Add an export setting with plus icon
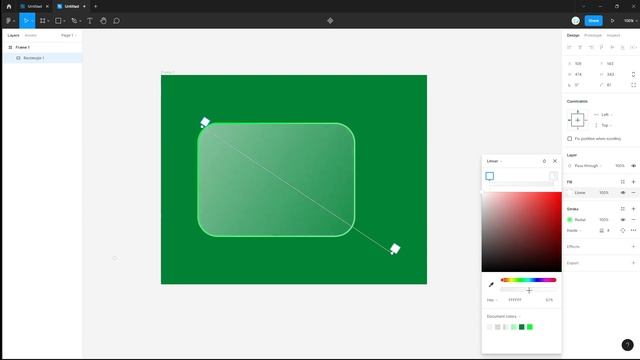Screen dimensions: 640x360 [633, 263]
